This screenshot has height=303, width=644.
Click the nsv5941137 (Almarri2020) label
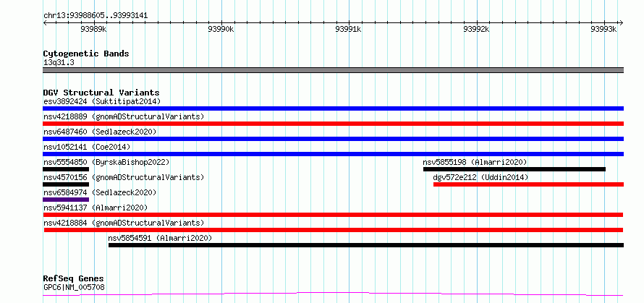pos(96,208)
